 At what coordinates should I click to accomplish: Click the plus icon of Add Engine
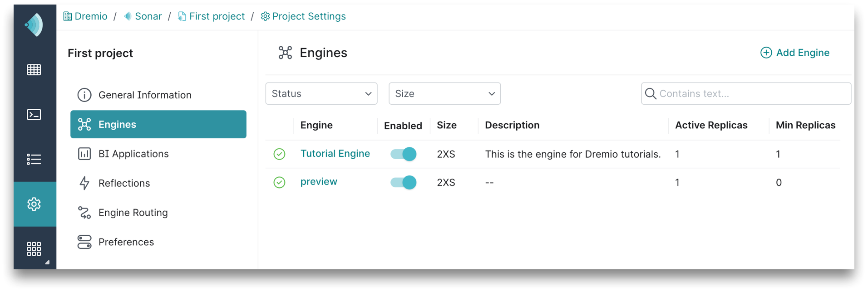766,53
